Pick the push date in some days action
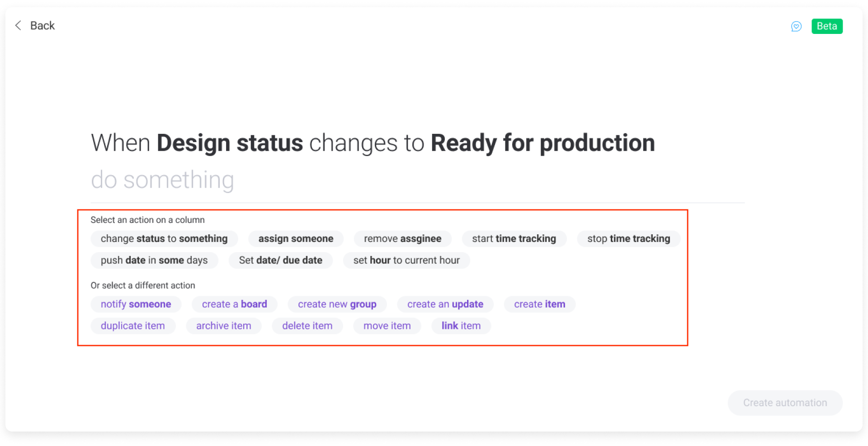Viewport: 868px width, 446px height. [x=154, y=260]
